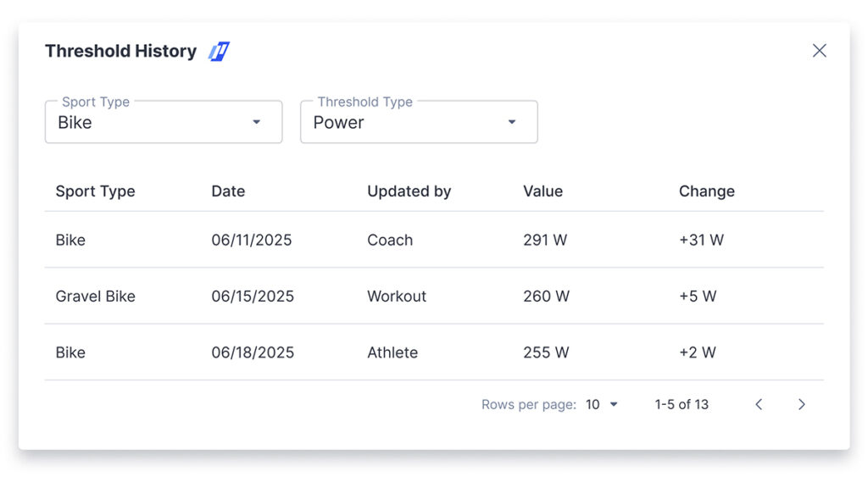Change the rows per page value

point(599,404)
